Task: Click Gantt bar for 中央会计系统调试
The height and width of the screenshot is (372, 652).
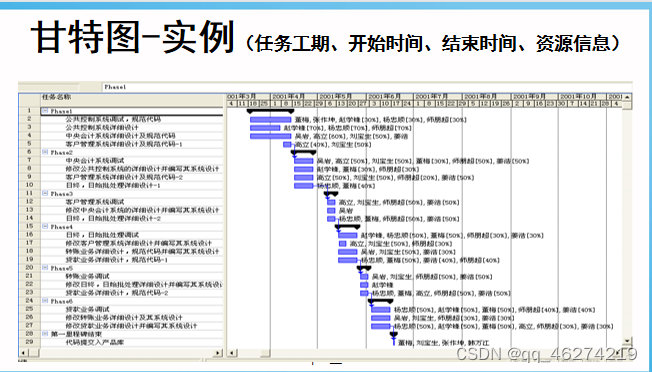Action: (304, 161)
